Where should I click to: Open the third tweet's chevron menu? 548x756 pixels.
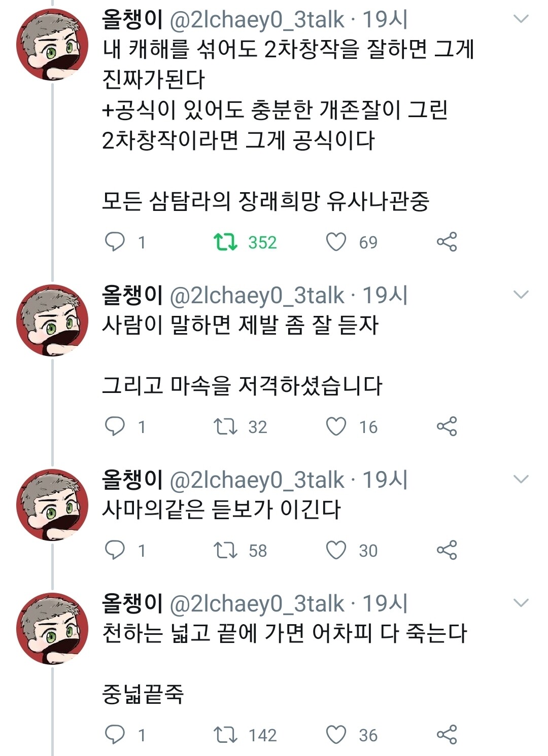tap(521, 479)
